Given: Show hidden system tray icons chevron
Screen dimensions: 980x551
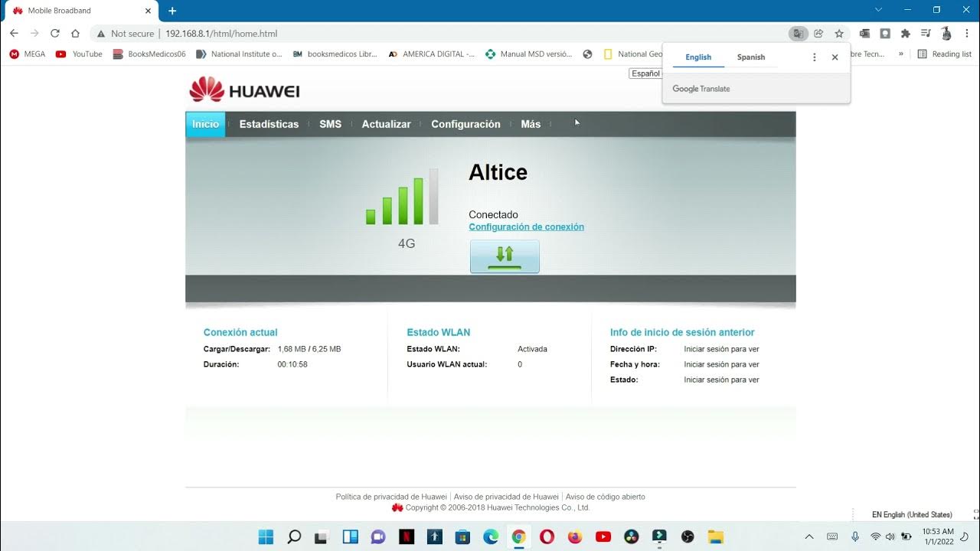Looking at the screenshot, I should [x=809, y=536].
